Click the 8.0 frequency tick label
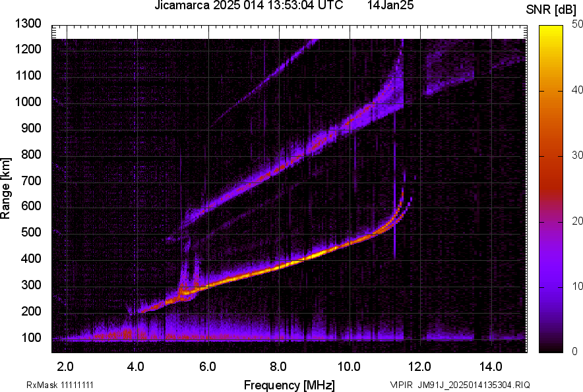Screen dimensions: 583x392 pos(278,367)
